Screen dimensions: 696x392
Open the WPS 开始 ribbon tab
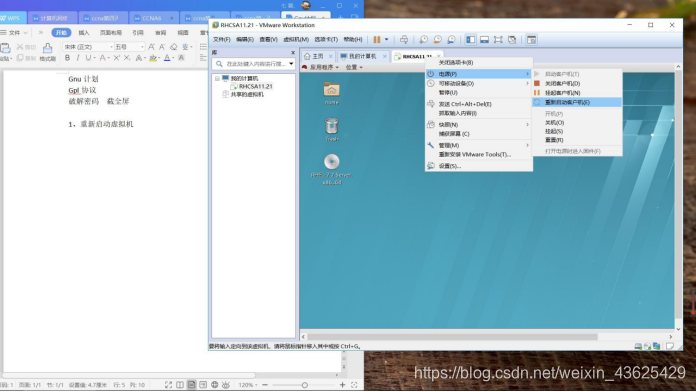coord(61,32)
